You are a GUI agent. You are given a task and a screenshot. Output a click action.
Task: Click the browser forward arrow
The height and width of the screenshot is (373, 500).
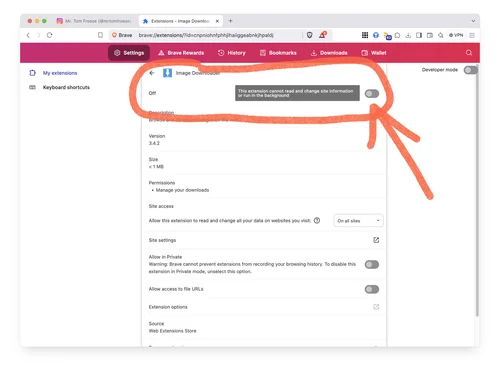39,35
